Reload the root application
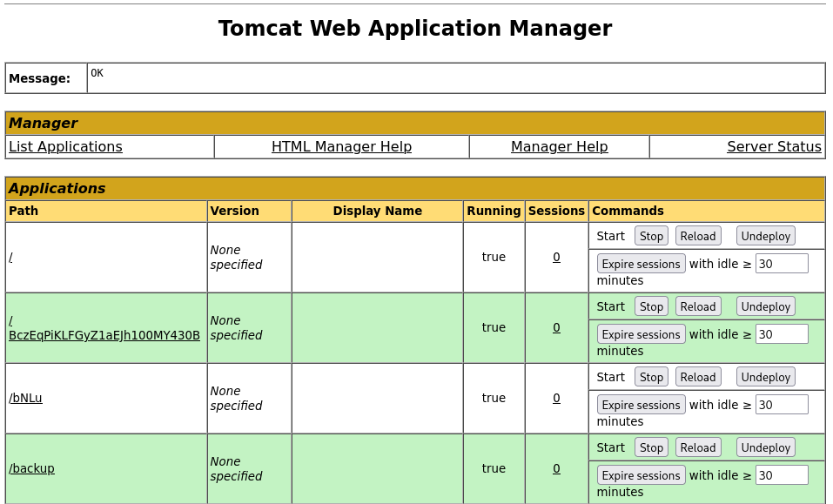Image resolution: width=833 pixels, height=504 pixels. pos(697,235)
